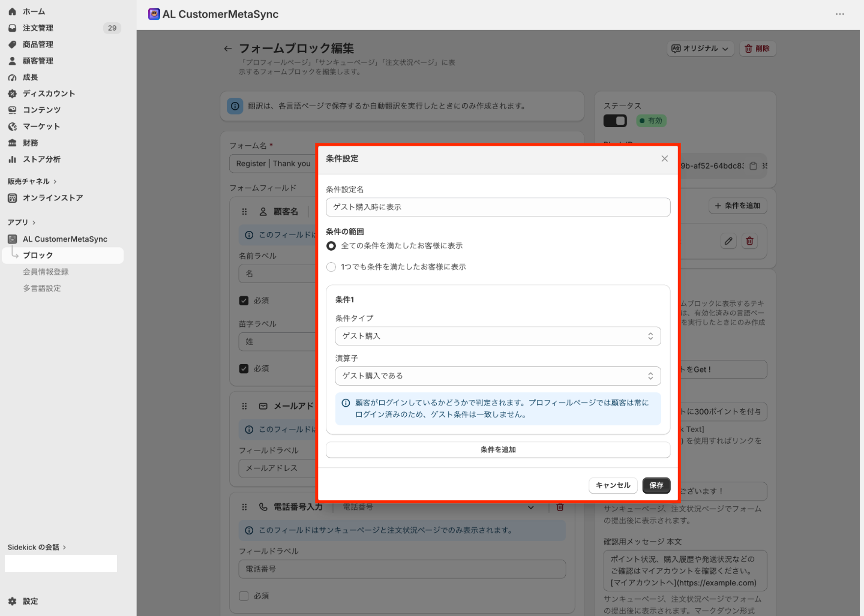
Task: Open the 多言語設定 menu item
Action: click(42, 288)
